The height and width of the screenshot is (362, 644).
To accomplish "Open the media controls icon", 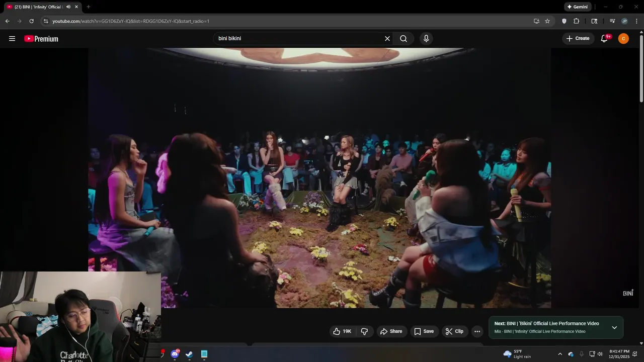I will coord(612,21).
